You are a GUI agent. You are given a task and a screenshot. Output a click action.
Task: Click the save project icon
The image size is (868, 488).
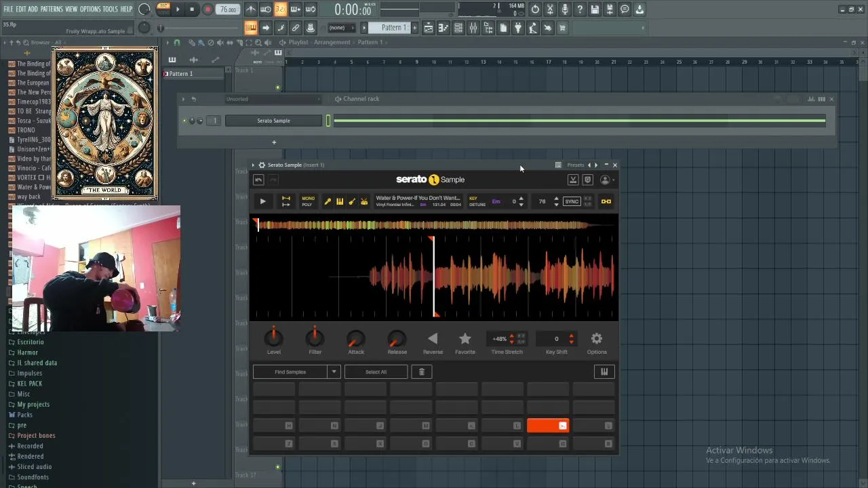point(595,9)
